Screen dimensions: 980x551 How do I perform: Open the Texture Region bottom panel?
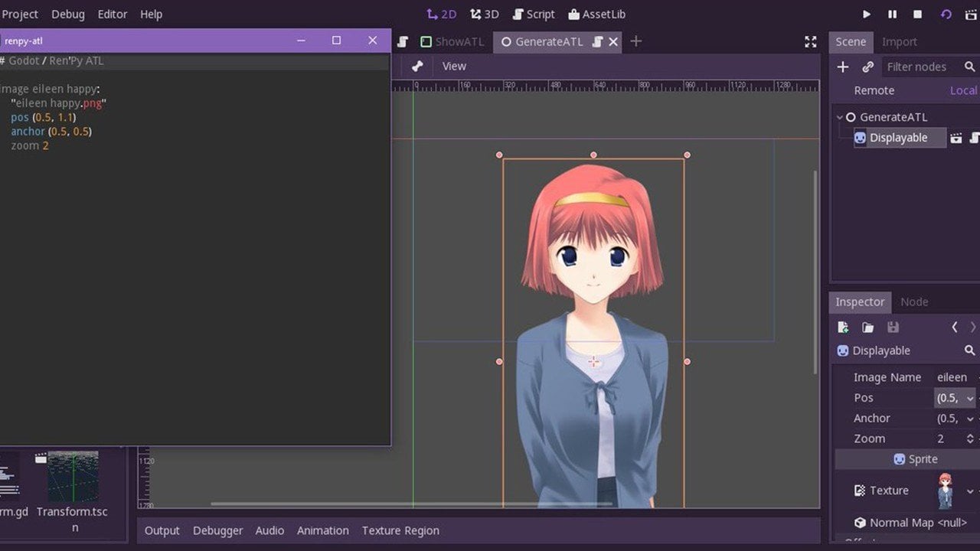[400, 530]
